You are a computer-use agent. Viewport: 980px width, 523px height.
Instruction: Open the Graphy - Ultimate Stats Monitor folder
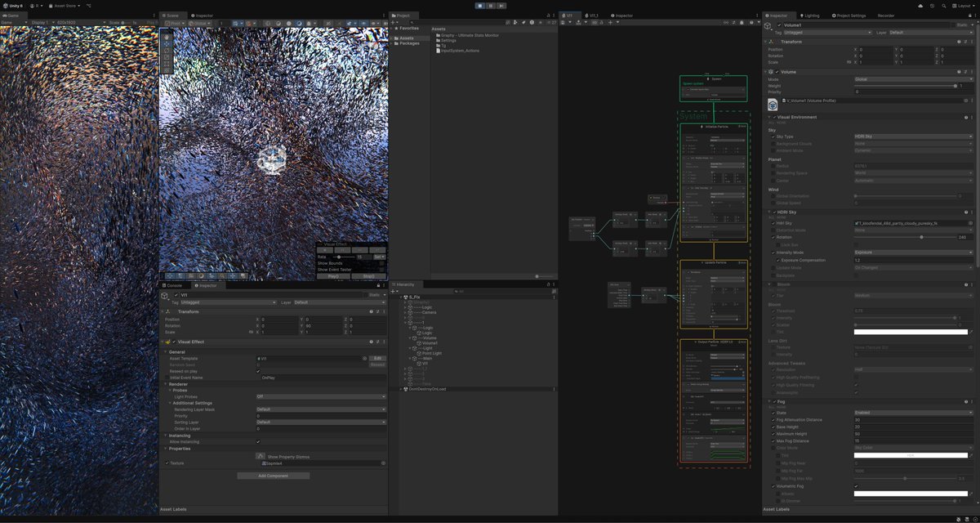pos(468,36)
